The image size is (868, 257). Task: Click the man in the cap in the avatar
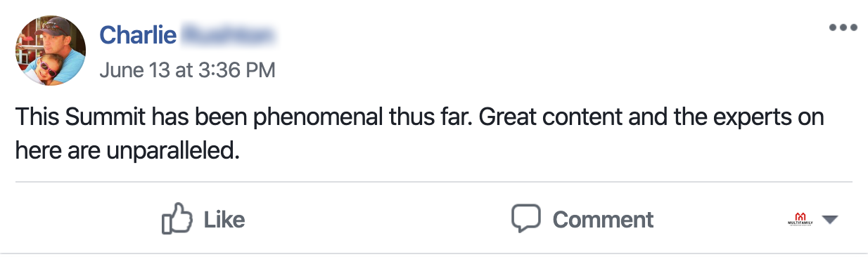(x=60, y=42)
